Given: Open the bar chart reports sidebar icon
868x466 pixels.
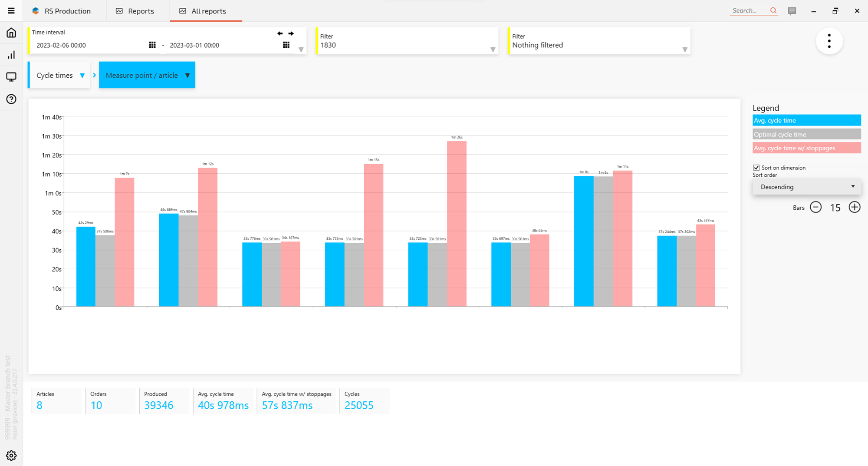Looking at the screenshot, I should tap(11, 55).
